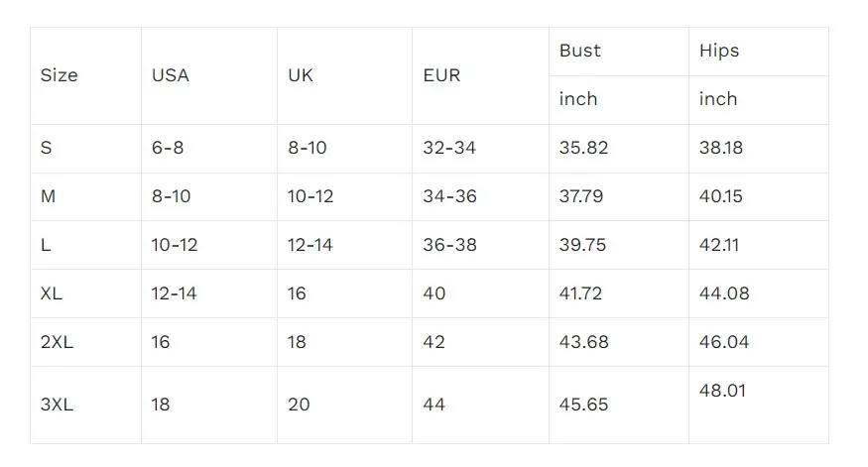Click the 2XL size row label

click(57, 342)
